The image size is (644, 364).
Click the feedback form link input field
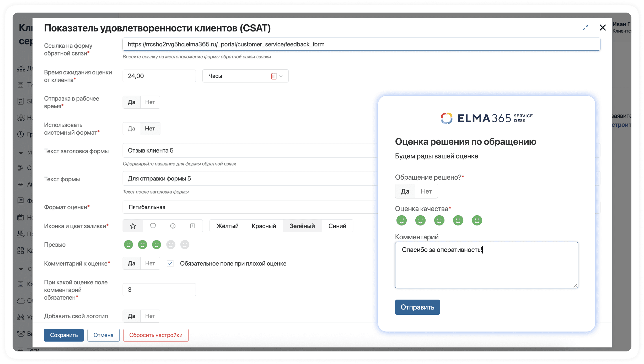point(361,44)
